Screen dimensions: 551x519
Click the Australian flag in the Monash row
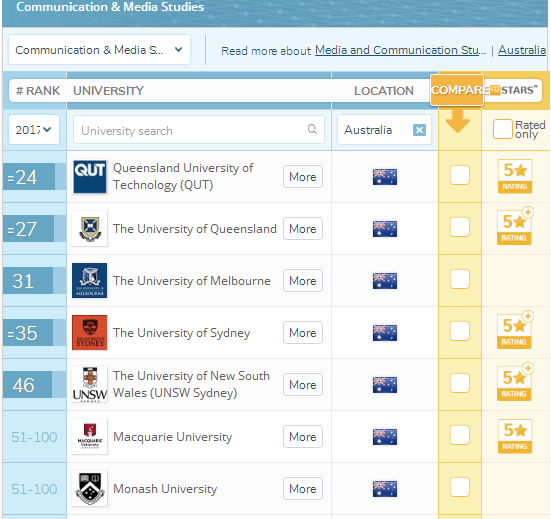pos(385,489)
